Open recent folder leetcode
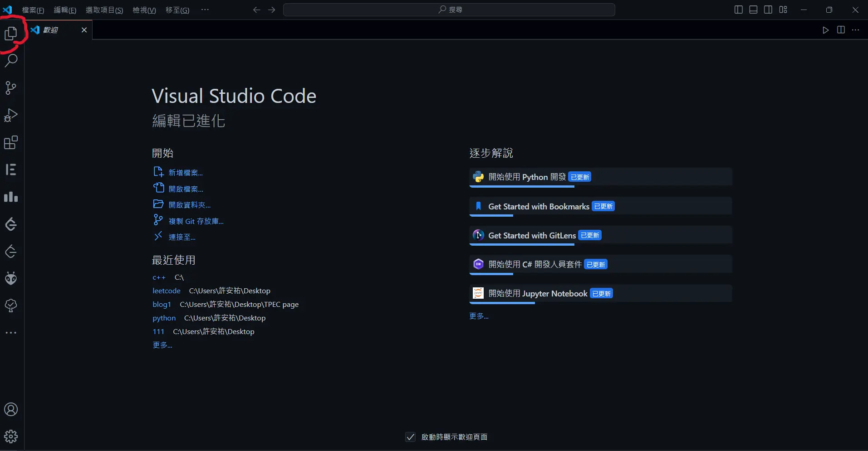868x451 pixels. coord(167,291)
